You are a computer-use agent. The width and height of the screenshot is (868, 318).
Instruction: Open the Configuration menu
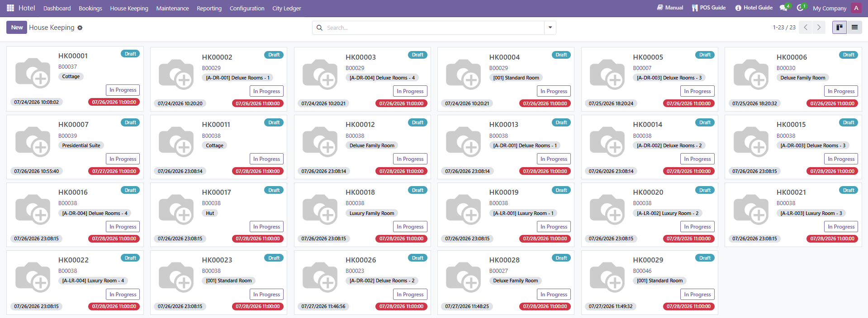[x=247, y=8]
